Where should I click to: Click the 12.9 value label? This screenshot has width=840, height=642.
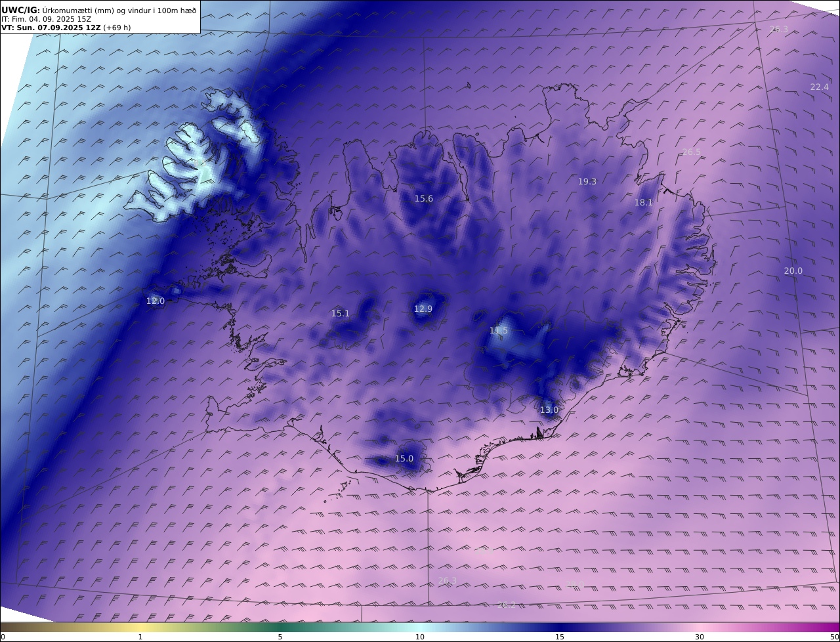tap(423, 309)
